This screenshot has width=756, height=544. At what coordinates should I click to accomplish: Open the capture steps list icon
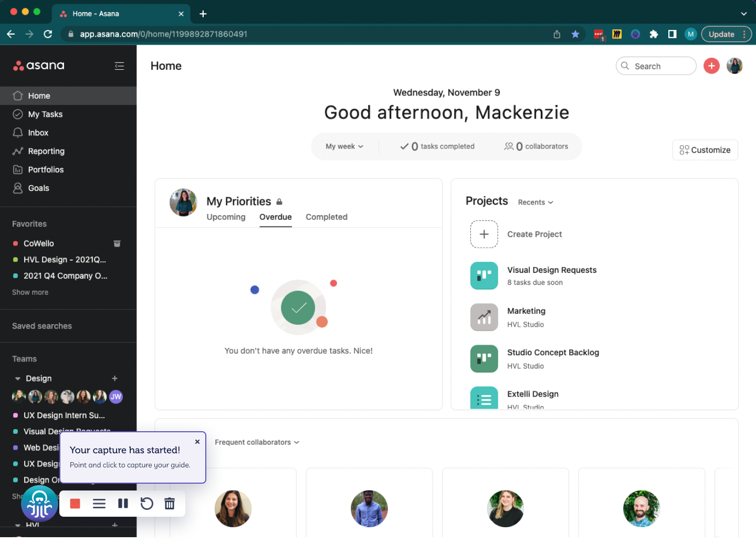coord(99,504)
